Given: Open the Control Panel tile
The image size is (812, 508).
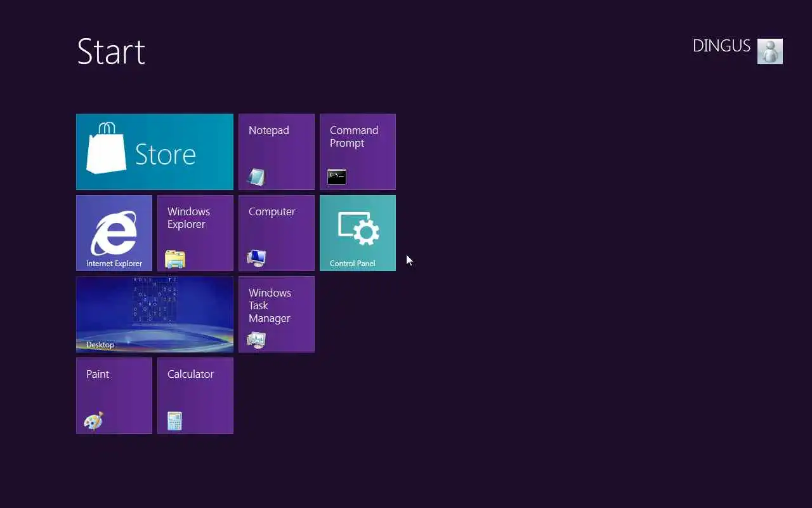Looking at the screenshot, I should 358,233.
